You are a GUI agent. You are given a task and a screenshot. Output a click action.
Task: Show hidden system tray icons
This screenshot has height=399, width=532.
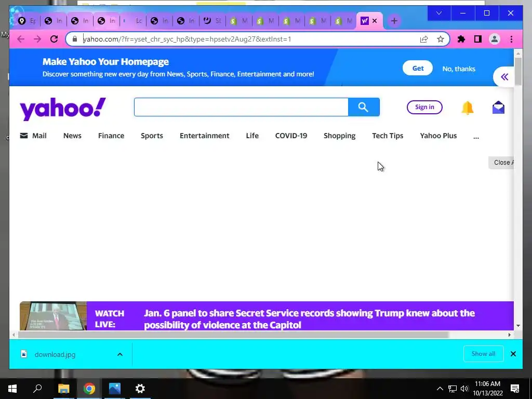(x=440, y=389)
